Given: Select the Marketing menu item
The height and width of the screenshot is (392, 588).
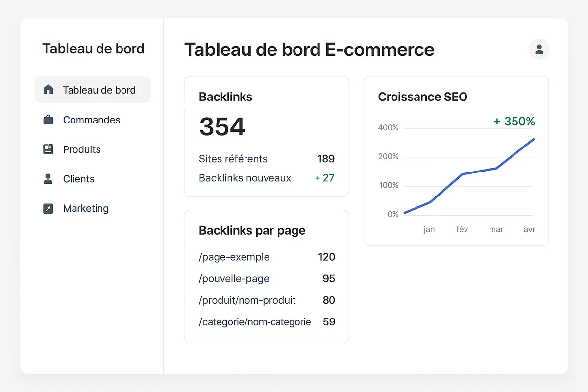Looking at the screenshot, I should (x=93, y=208).
